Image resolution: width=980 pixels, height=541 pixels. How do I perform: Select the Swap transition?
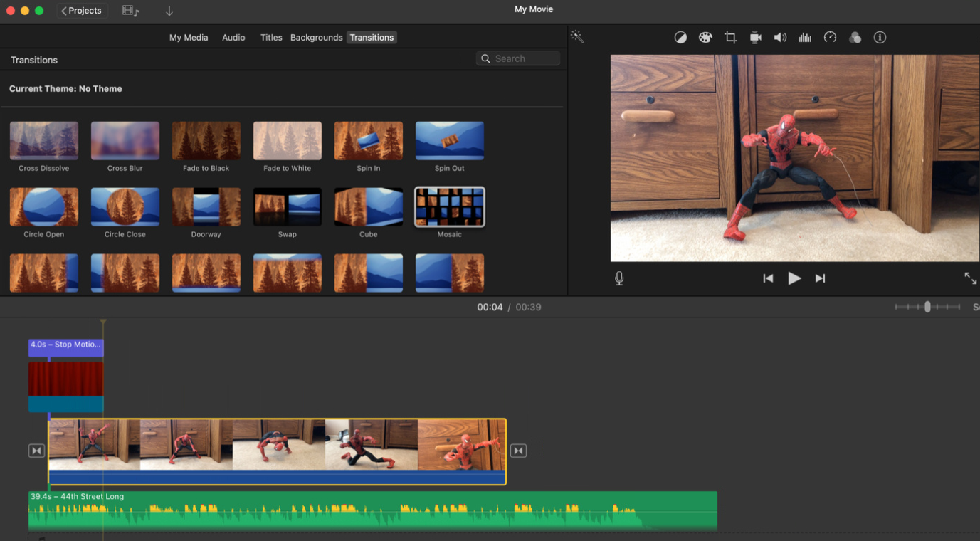pyautogui.click(x=288, y=207)
